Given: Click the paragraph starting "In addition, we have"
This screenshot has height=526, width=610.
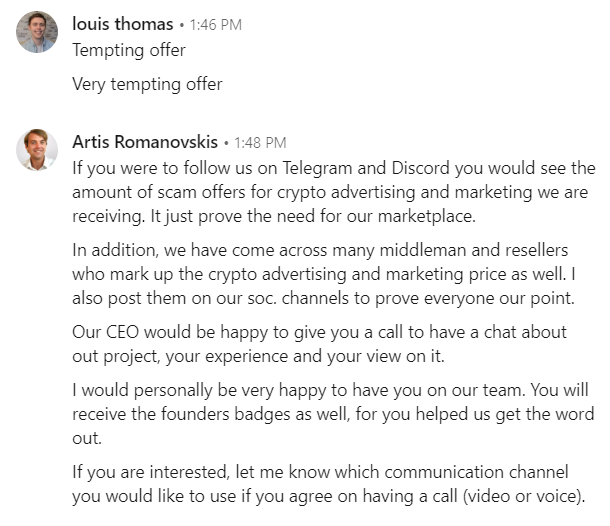Looking at the screenshot, I should point(324,274).
